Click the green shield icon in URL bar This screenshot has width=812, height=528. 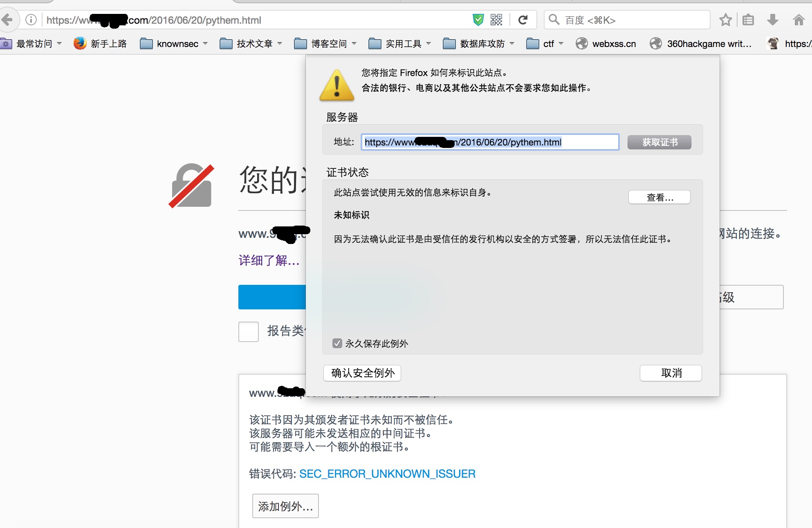(x=478, y=20)
